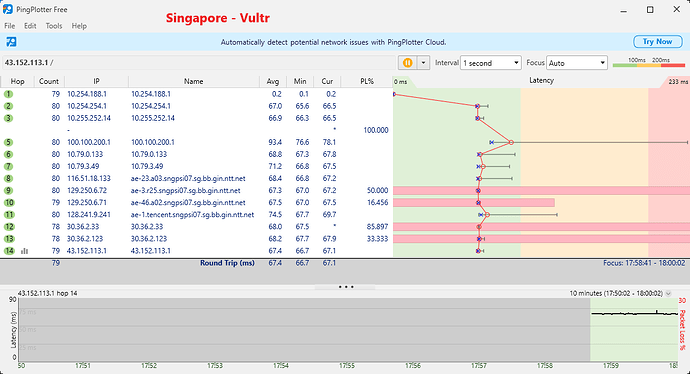The image size is (690, 374).
Task: Click the Latency graph column header
Action: [x=541, y=81]
